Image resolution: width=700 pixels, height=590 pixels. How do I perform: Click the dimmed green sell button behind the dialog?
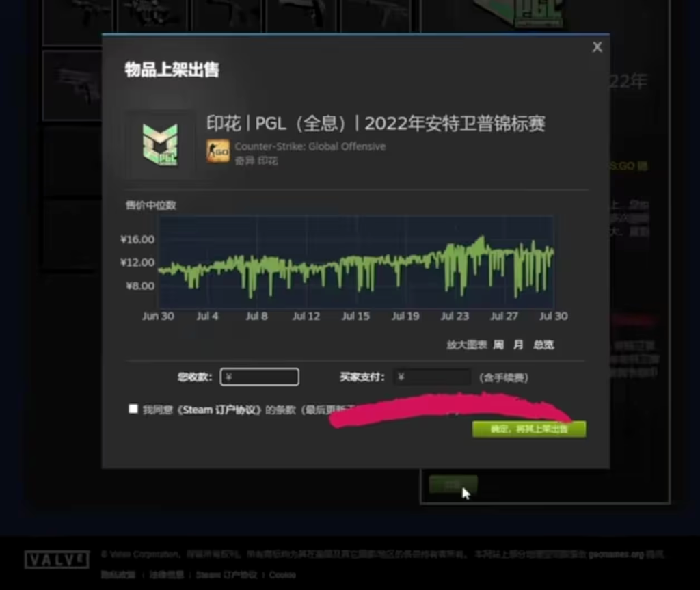(x=453, y=484)
